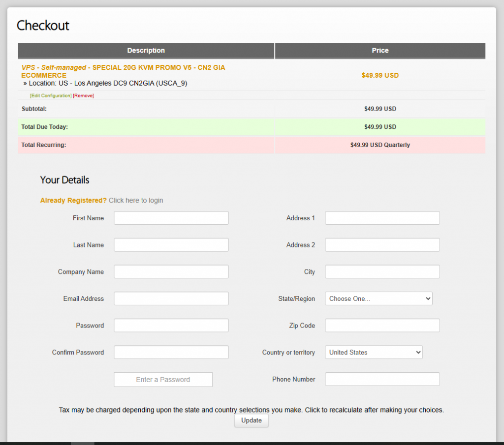Focus the Last Name text box
Image resolution: width=504 pixels, height=445 pixels.
coord(171,245)
